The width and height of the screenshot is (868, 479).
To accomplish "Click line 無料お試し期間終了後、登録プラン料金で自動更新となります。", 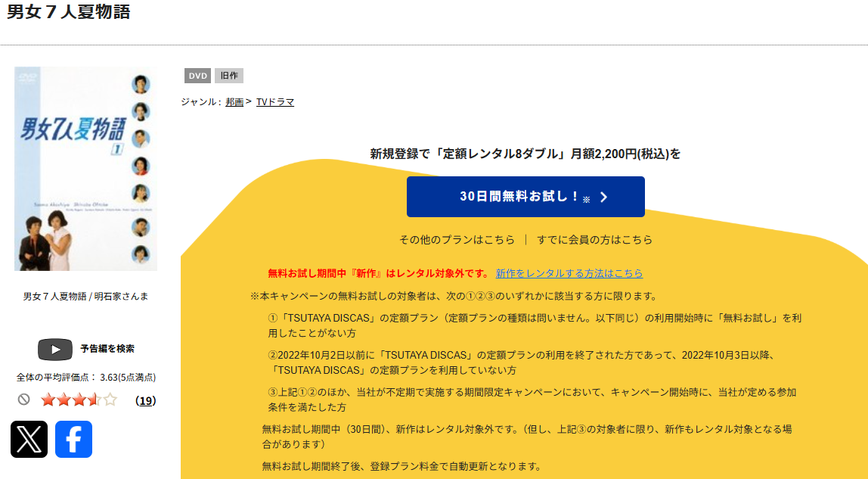I will click(401, 466).
